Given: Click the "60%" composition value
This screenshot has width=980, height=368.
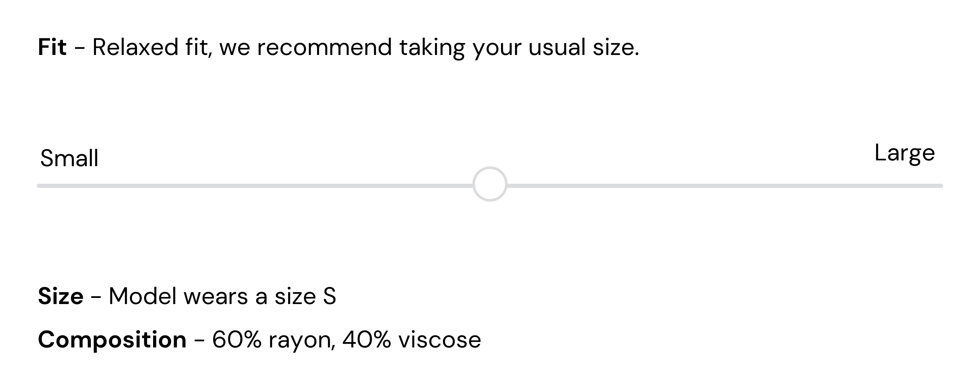Looking at the screenshot, I should 237,339.
